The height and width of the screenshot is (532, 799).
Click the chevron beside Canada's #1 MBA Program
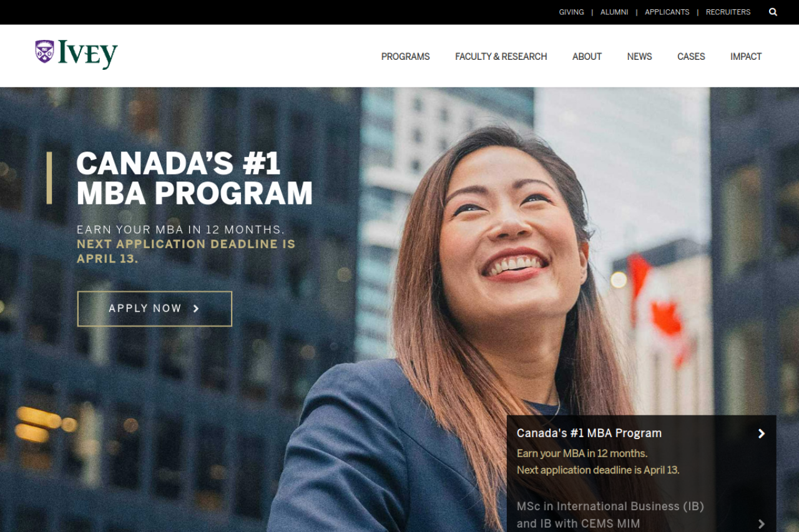click(x=762, y=433)
